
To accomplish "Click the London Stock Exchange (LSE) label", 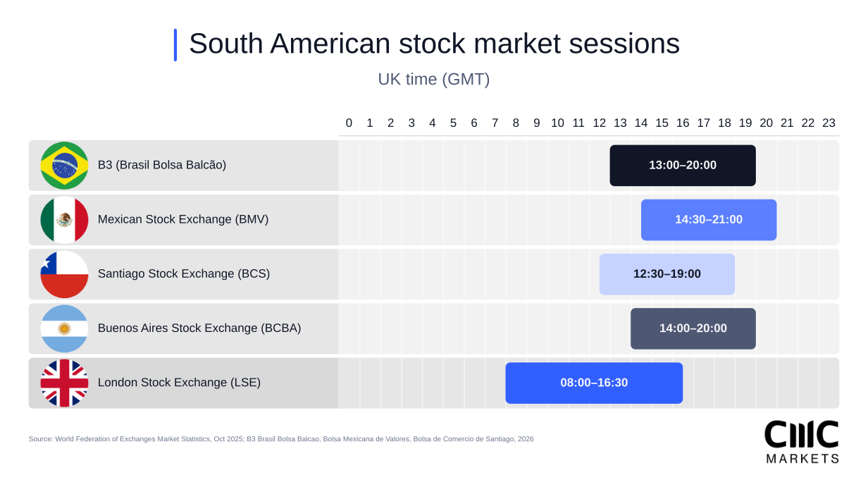I will pyautogui.click(x=179, y=383).
